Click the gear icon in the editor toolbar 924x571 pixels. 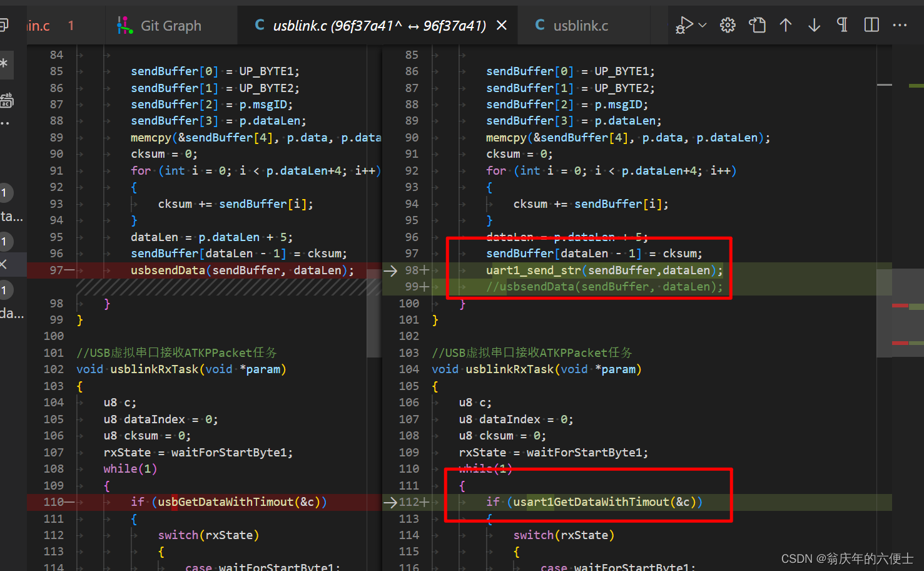728,25
